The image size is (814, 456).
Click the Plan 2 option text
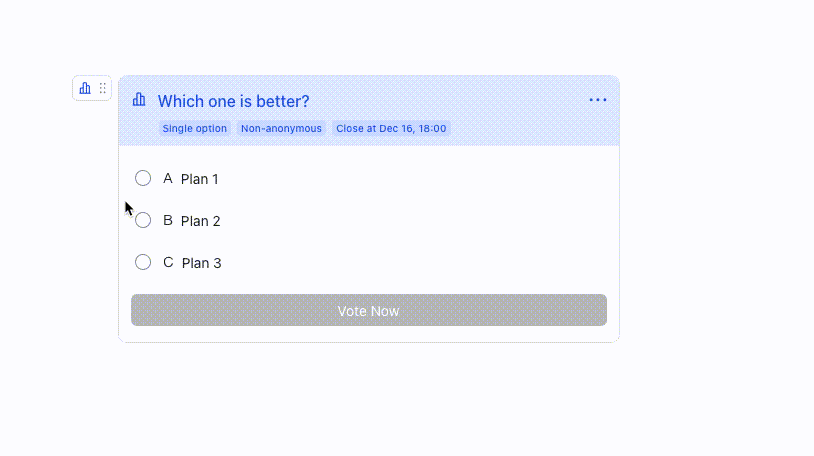coord(201,221)
